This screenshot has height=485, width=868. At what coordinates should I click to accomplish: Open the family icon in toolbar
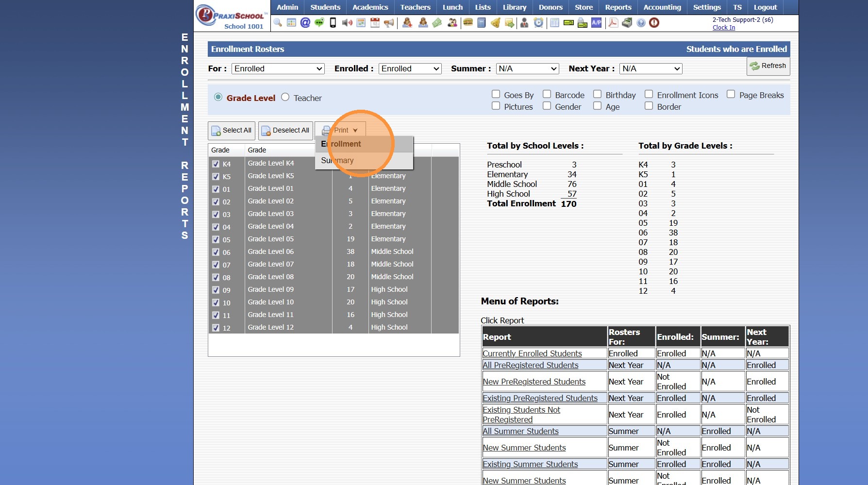(452, 23)
